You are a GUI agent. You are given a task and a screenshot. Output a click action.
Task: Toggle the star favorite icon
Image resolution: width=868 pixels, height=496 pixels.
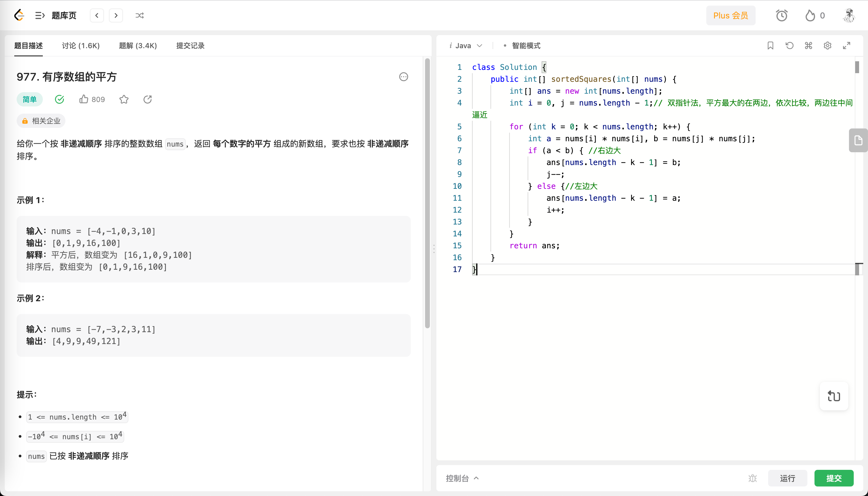coord(124,99)
